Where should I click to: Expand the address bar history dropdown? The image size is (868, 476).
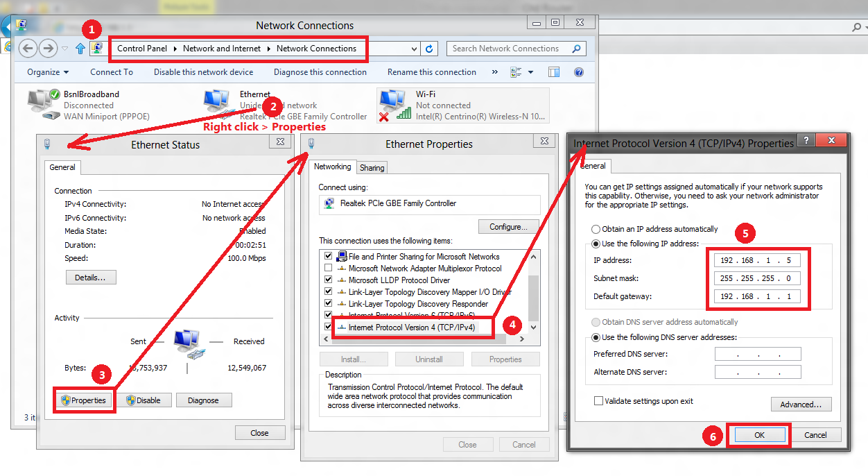coord(415,49)
